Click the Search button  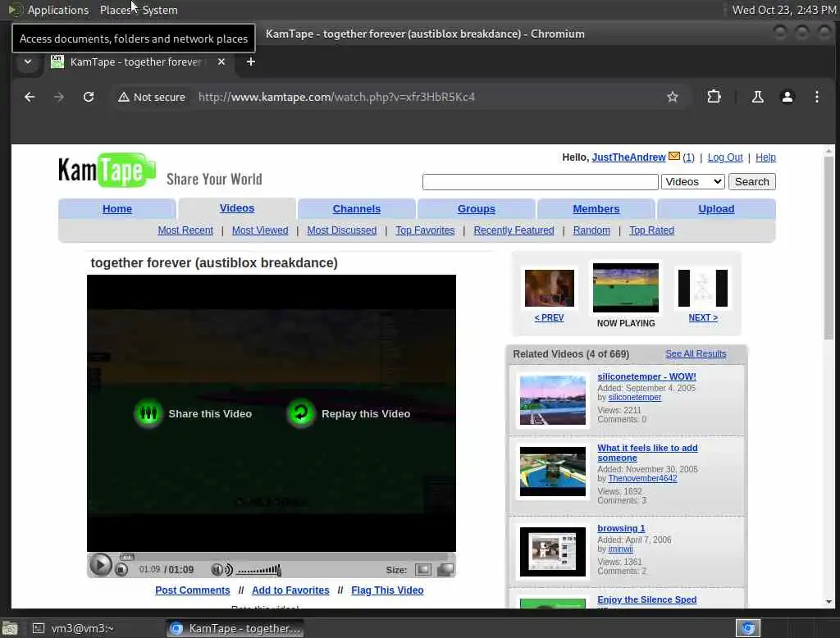coord(751,181)
